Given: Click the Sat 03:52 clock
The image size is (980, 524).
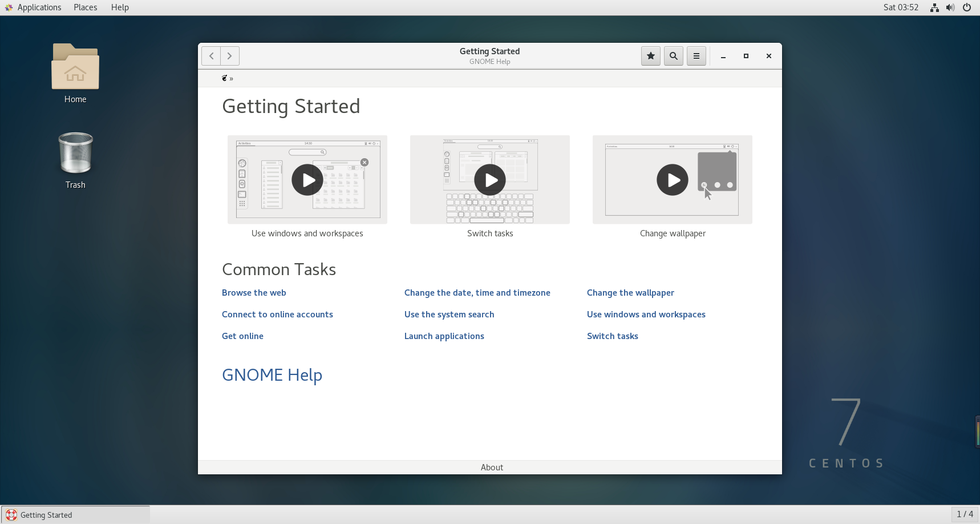Looking at the screenshot, I should coord(901,7).
